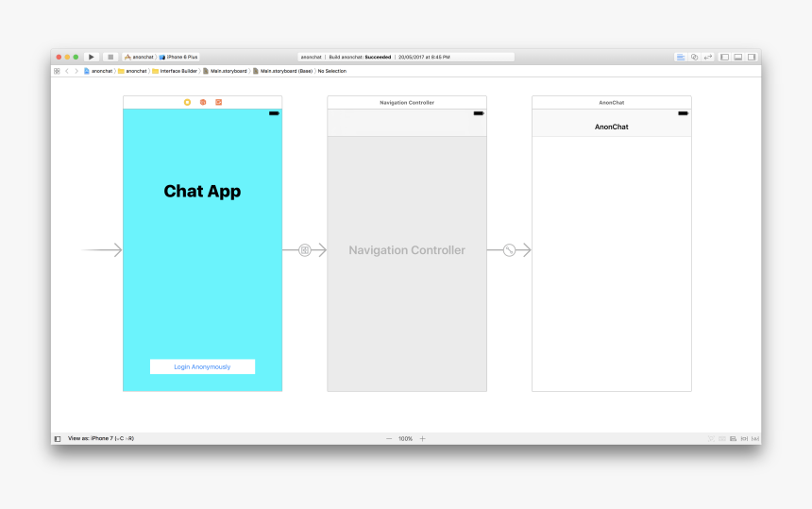The width and height of the screenshot is (812, 509).
Task: Select the Exit dock icon
Action: (218, 103)
